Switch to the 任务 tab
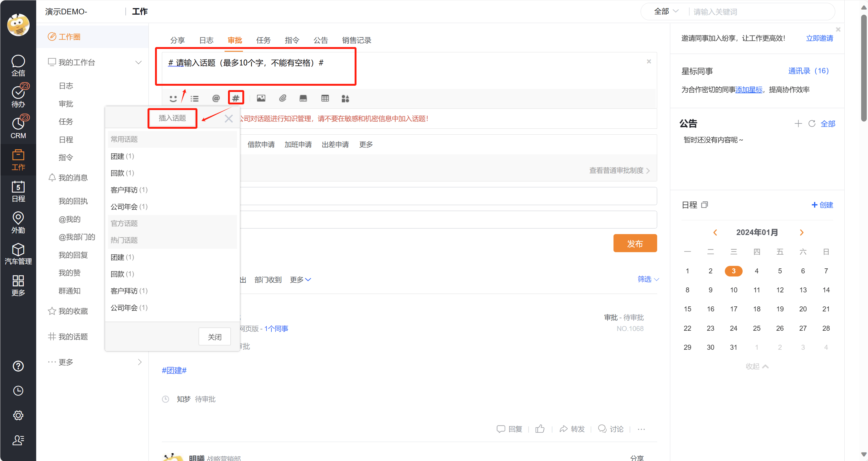The image size is (868, 461). (263, 41)
